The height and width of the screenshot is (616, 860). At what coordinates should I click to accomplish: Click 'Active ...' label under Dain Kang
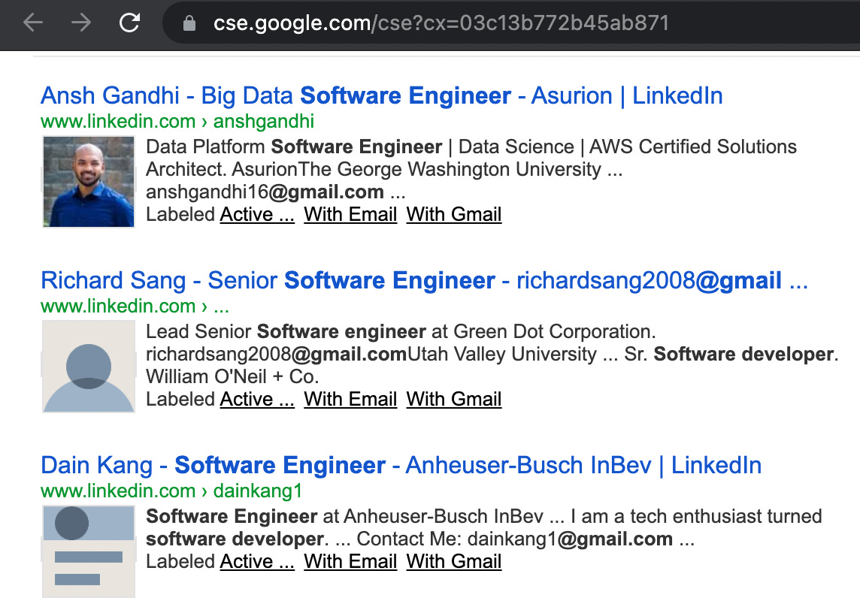[256, 561]
